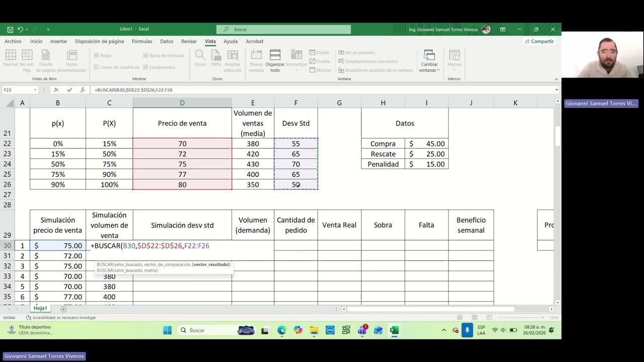
Task: Click Ver en paralelo
Action: (x=356, y=53)
